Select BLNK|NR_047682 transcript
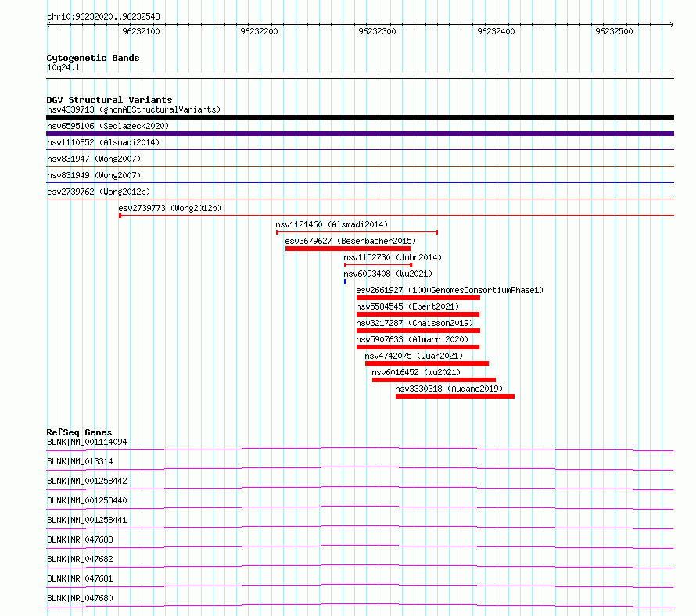The image size is (696, 616). tap(80, 559)
